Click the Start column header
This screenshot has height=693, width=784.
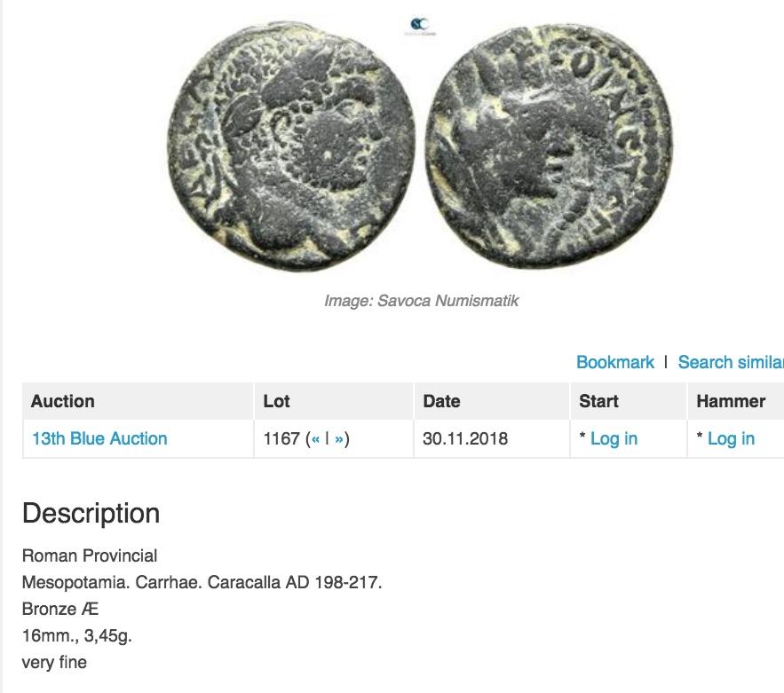598,401
